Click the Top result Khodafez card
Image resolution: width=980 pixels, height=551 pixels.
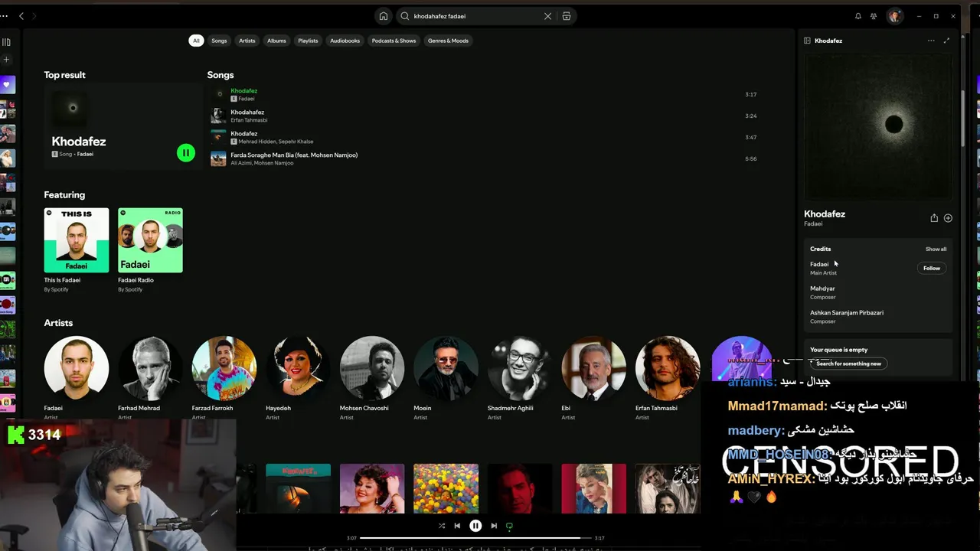pos(122,126)
